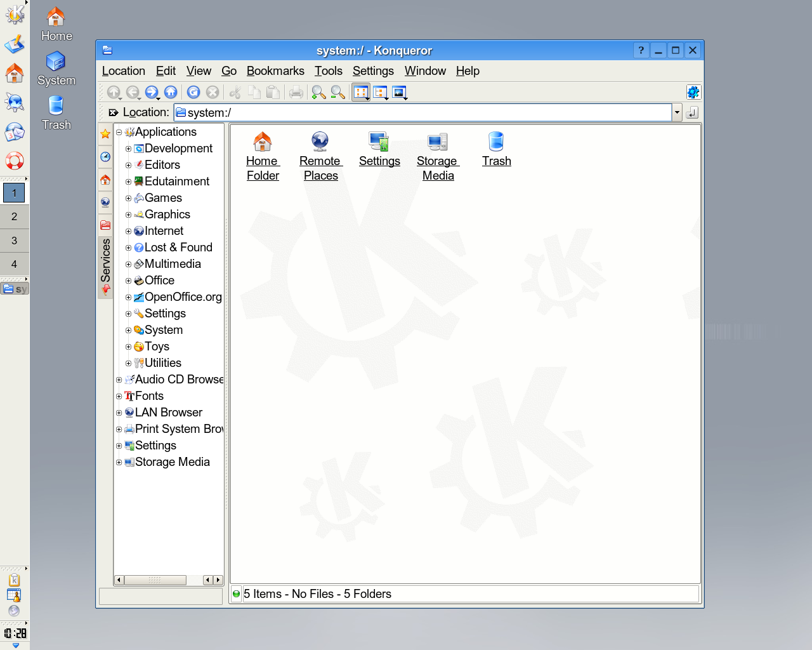The image size is (812, 650).
Task: Click the Show Desktop panel icon
Action: [x=15, y=44]
